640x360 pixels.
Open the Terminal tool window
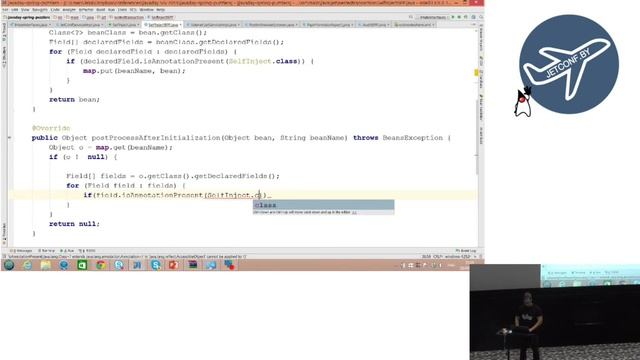click(46, 251)
